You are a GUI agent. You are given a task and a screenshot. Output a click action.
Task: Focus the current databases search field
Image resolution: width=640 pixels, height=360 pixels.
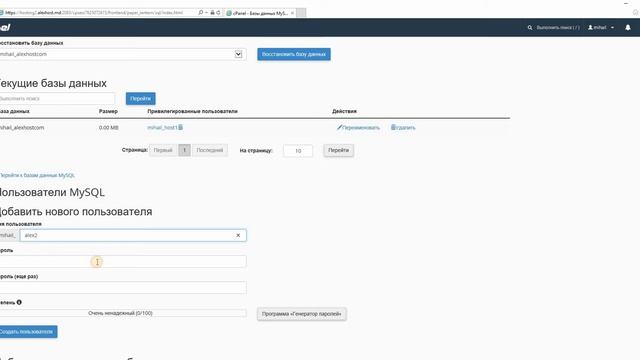click(x=57, y=98)
